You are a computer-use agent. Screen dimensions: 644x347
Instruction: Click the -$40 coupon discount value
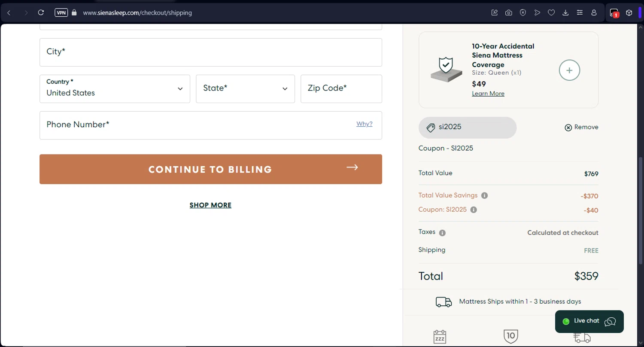[x=591, y=210]
